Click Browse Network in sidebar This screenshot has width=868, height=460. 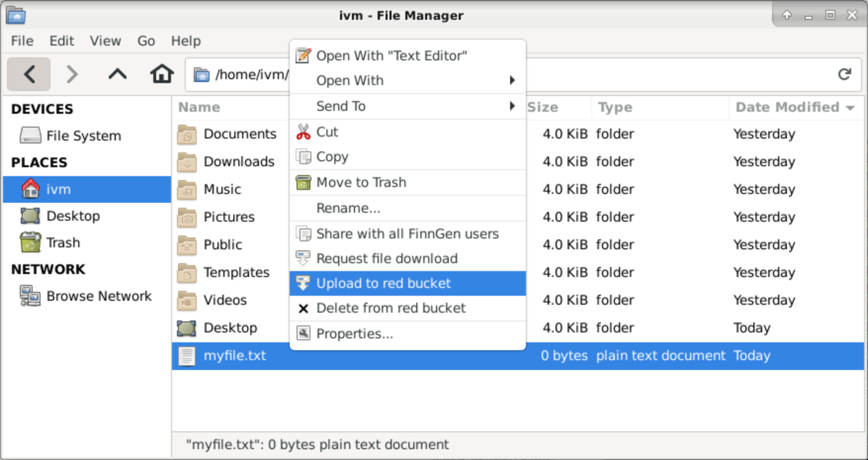[98, 296]
